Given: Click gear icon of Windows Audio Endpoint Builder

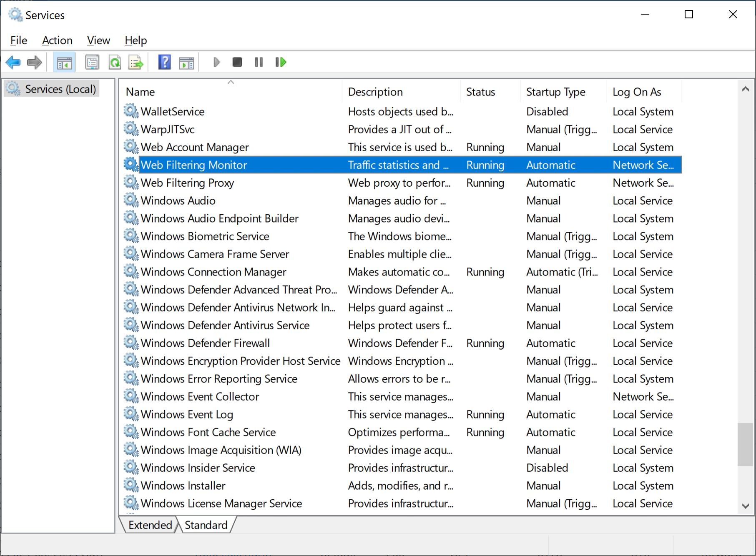Looking at the screenshot, I should (131, 218).
